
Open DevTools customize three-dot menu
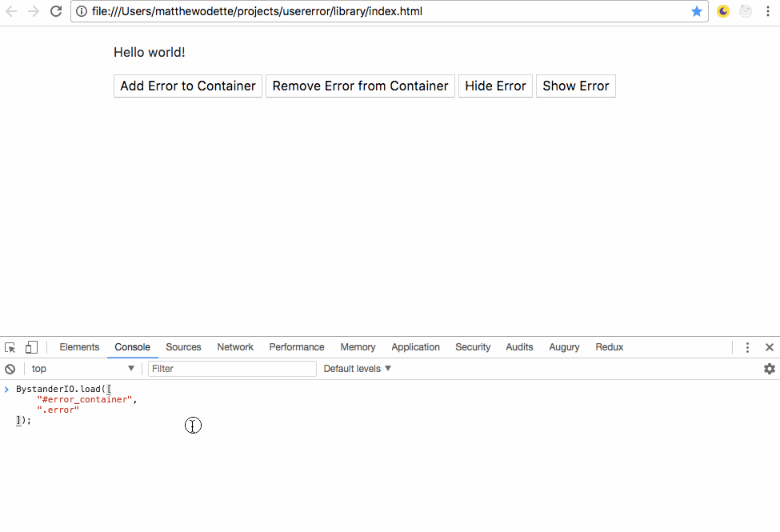coord(747,347)
